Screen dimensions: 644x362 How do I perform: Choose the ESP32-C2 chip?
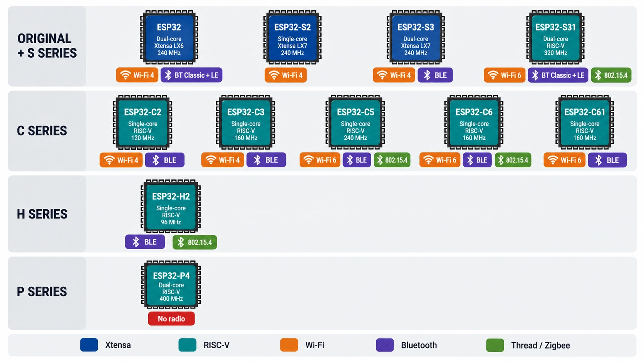143,122
